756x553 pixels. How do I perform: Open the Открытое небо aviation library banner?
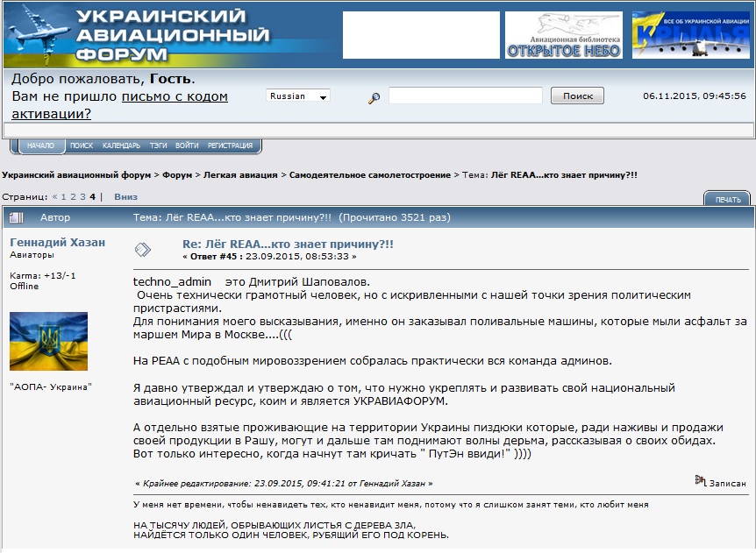click(x=563, y=36)
